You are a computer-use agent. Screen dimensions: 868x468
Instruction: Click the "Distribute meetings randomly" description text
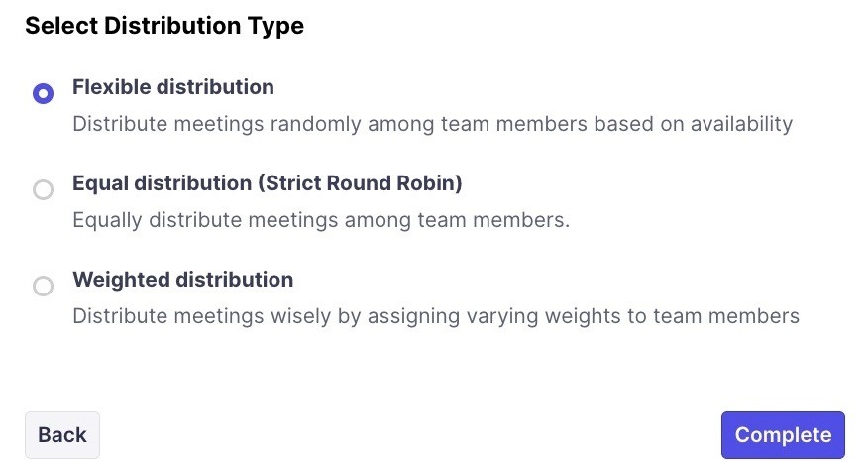[432, 124]
